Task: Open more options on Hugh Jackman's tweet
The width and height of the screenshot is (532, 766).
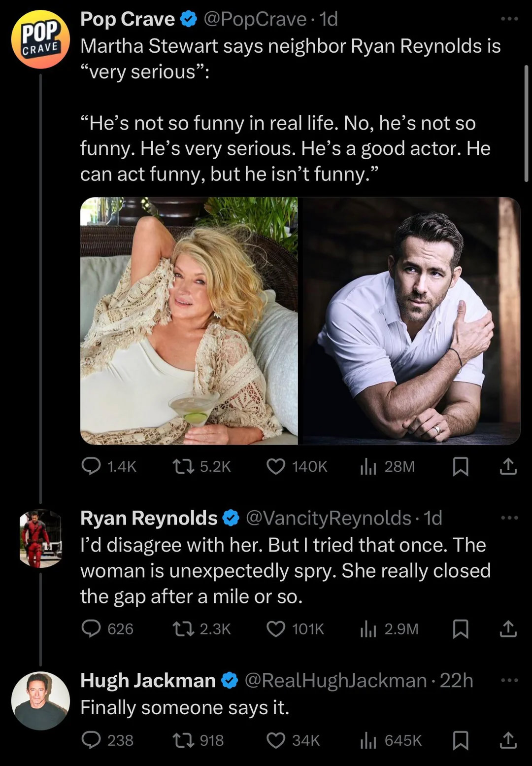Action: coord(509,680)
